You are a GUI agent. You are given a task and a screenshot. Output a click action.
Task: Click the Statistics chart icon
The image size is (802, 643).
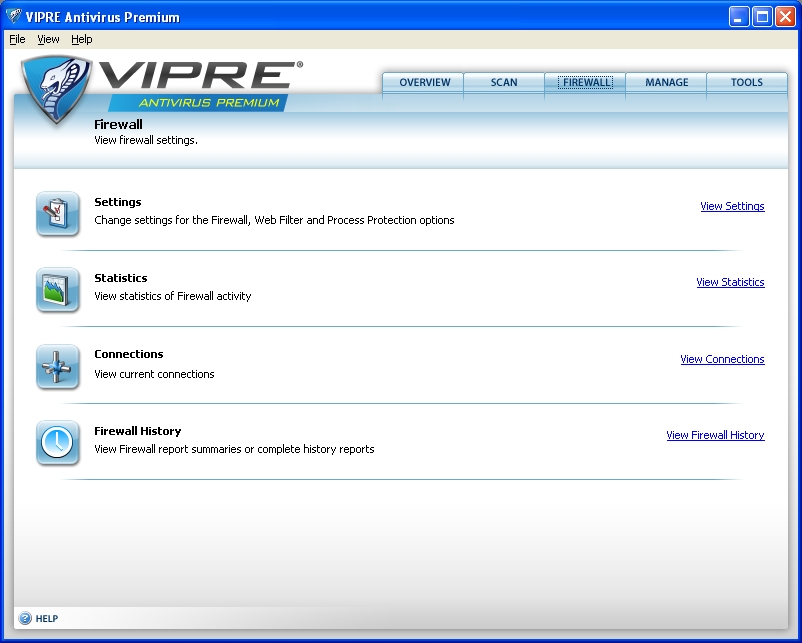click(58, 290)
